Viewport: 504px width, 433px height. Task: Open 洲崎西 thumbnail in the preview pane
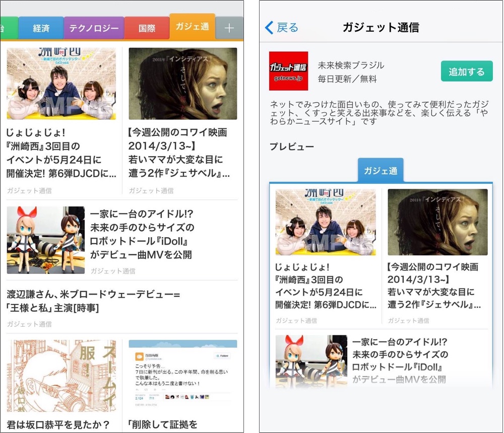pos(326,222)
